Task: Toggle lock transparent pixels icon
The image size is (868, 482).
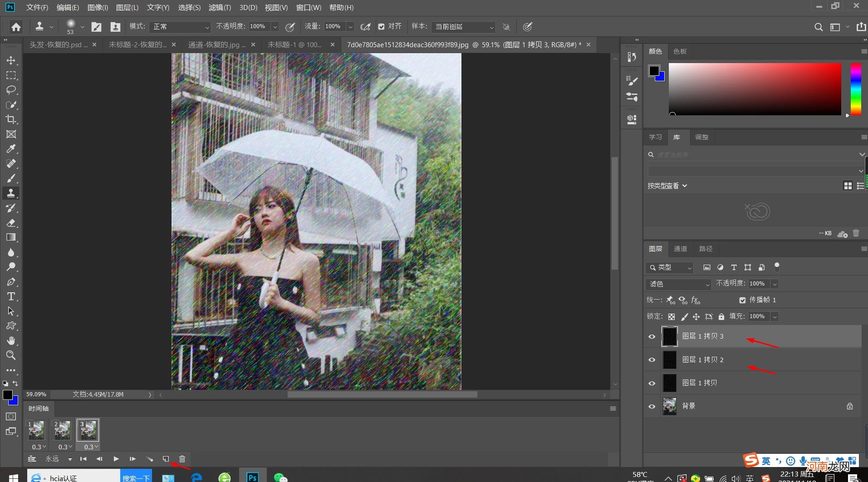Action: coord(672,316)
